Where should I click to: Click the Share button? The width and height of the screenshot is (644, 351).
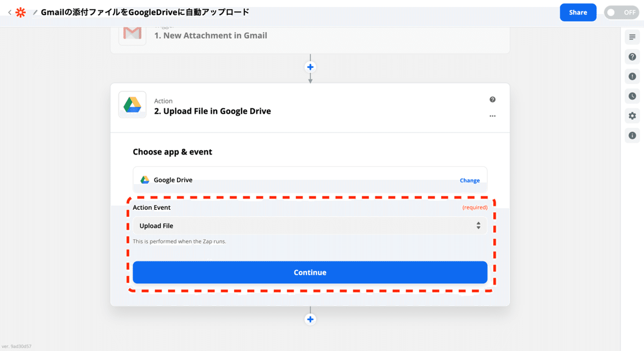pyautogui.click(x=578, y=12)
